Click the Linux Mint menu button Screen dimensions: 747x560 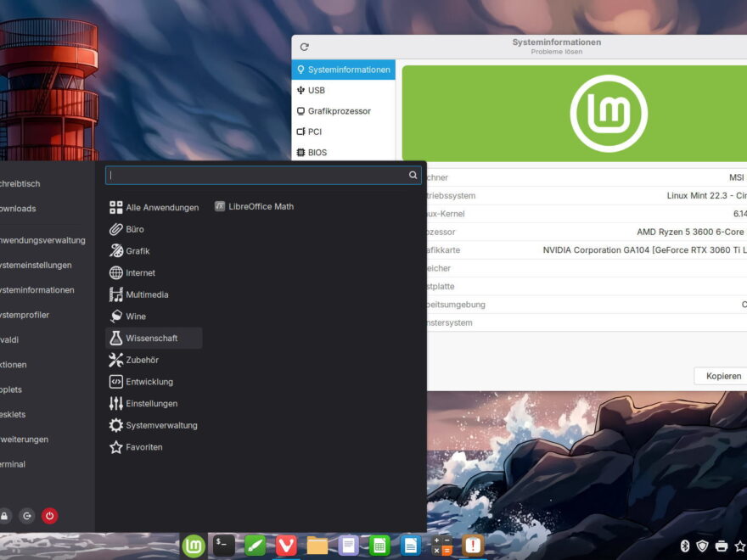pyautogui.click(x=194, y=546)
